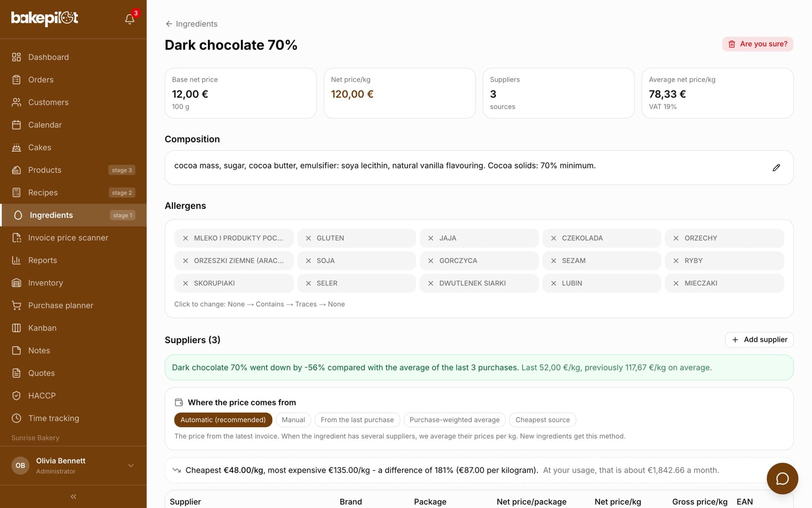Toggle the MIECZAKI allergen

point(724,283)
